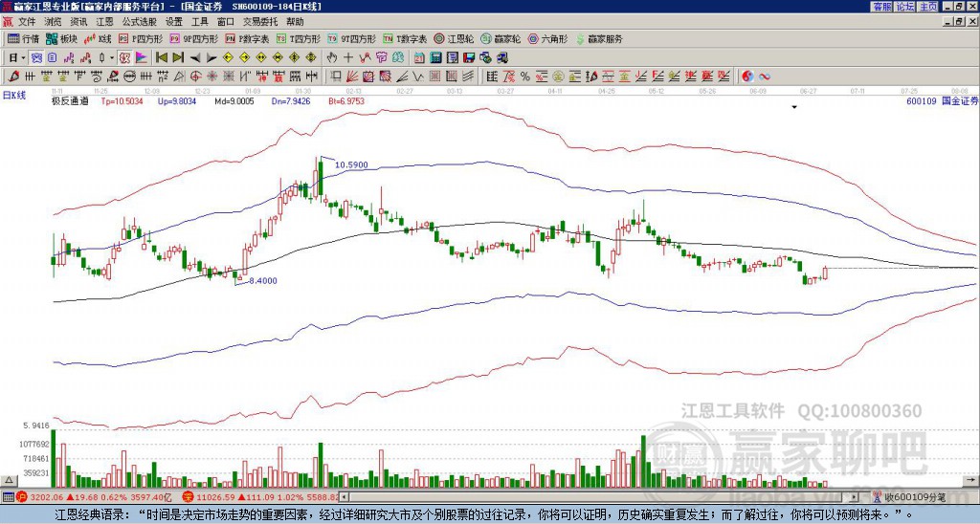This screenshot has height=524, width=980.
Task: Open the T数字表 tool
Action: [405, 38]
